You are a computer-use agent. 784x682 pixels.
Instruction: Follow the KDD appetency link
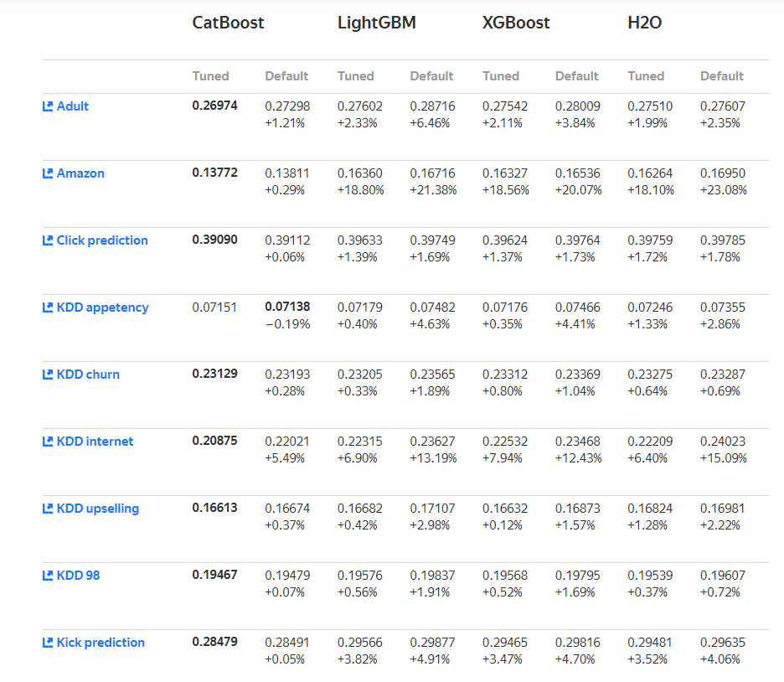tap(102, 307)
